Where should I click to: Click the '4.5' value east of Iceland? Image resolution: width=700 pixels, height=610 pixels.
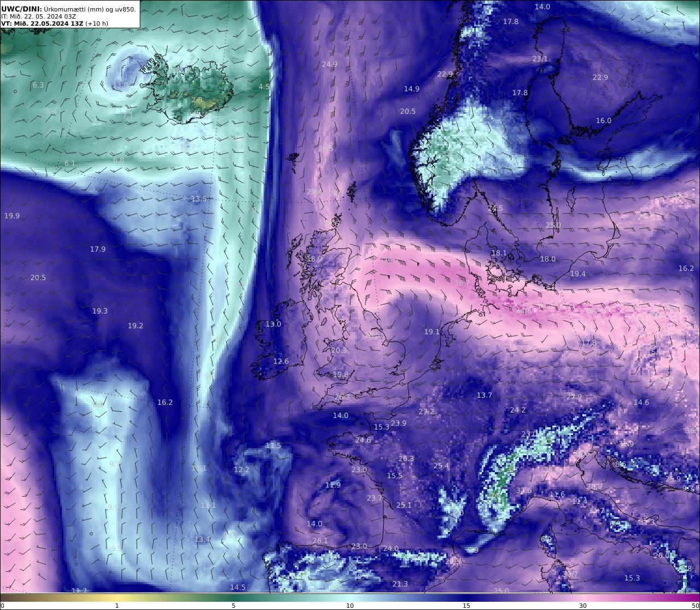click(x=264, y=86)
